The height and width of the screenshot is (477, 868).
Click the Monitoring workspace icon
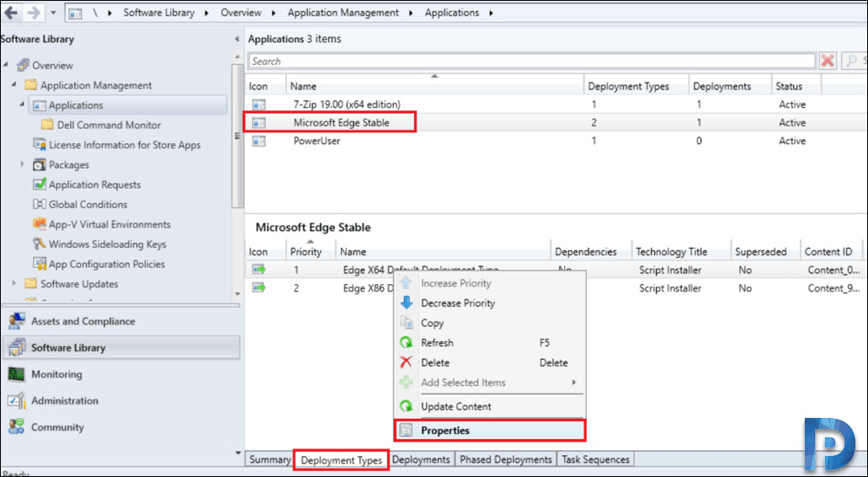17,374
